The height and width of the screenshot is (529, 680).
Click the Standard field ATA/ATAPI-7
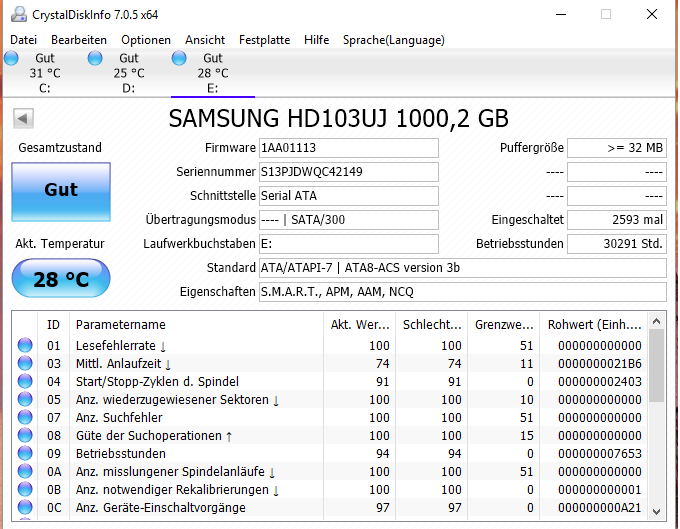pyautogui.click(x=463, y=268)
